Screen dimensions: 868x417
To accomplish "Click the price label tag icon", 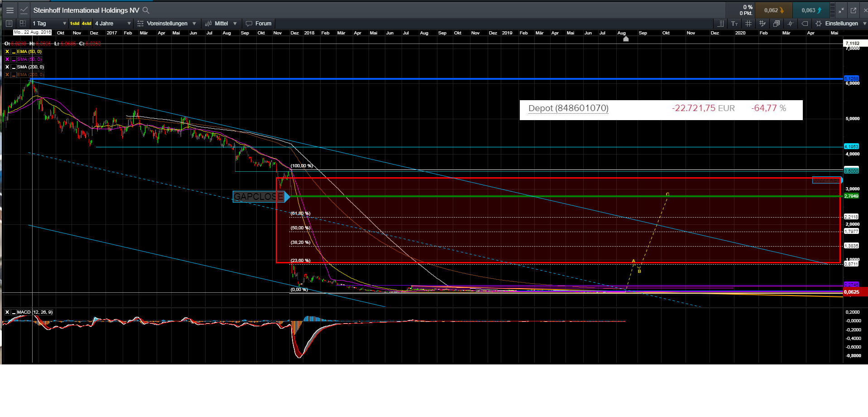I will pyautogui.click(x=805, y=24).
